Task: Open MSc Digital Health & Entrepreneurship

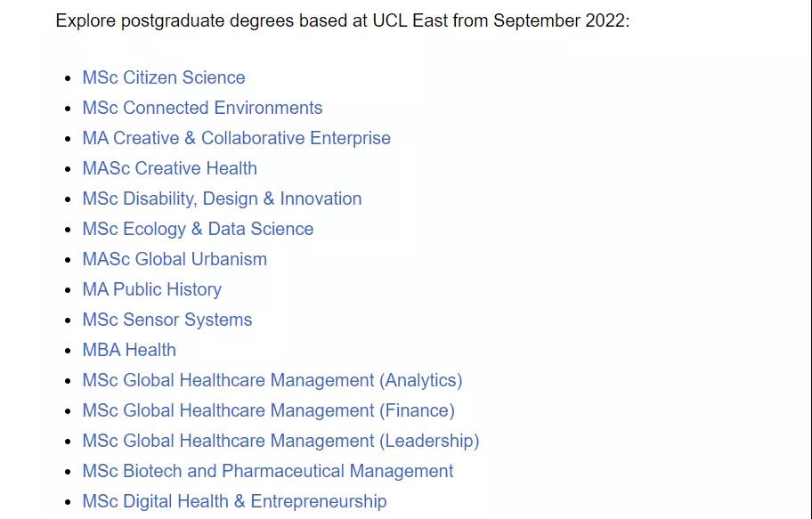Action: (234, 501)
